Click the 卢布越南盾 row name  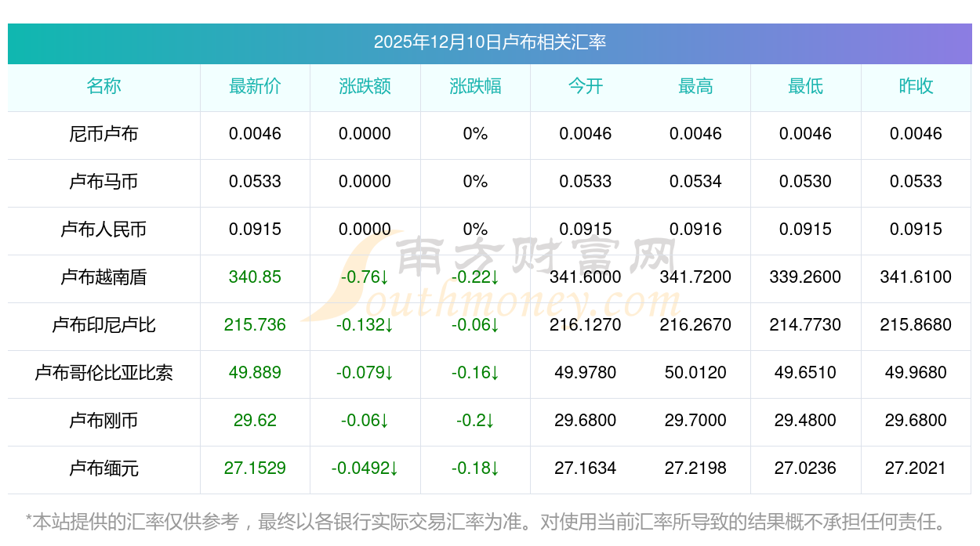103,277
